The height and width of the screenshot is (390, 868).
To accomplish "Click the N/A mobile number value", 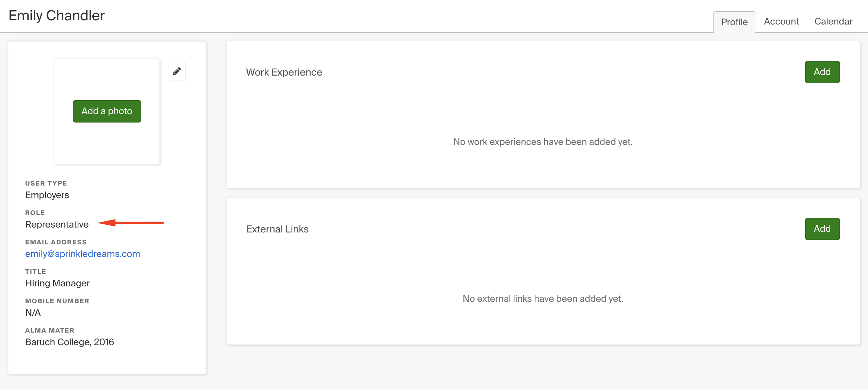I will click(x=33, y=313).
